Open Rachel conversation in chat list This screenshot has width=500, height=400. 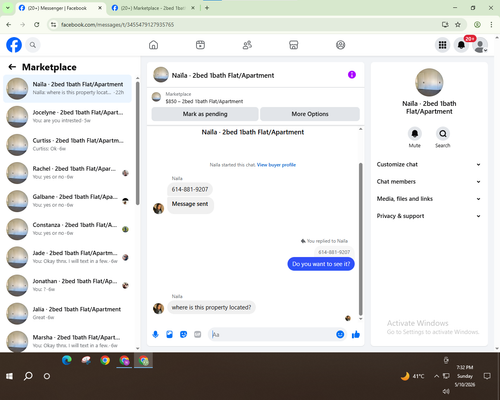tap(68, 173)
